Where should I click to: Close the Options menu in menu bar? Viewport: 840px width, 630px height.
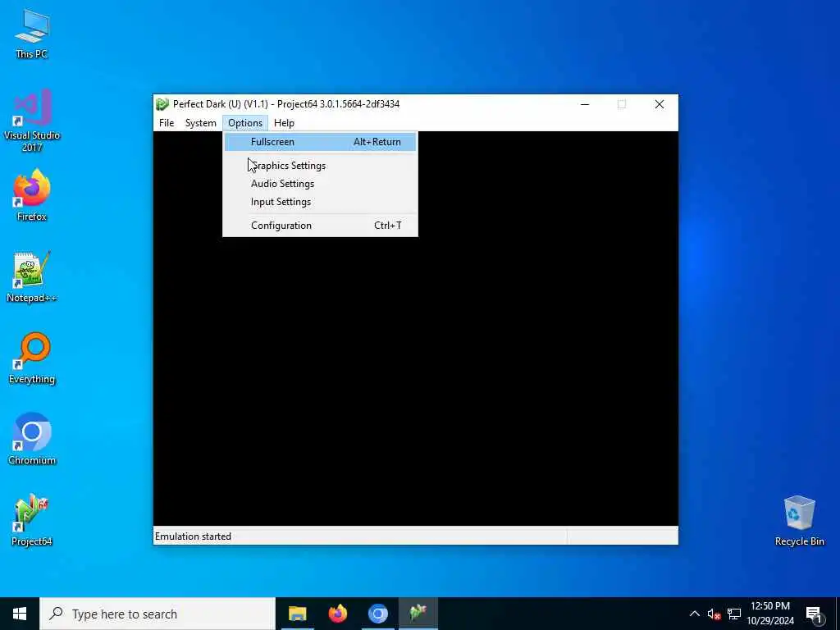[x=244, y=123]
